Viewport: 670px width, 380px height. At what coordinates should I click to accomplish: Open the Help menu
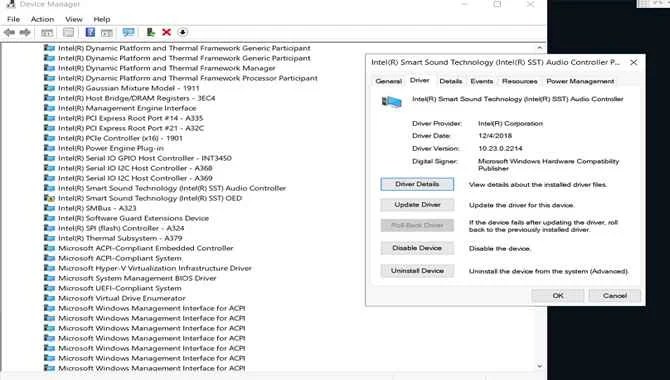tap(102, 19)
